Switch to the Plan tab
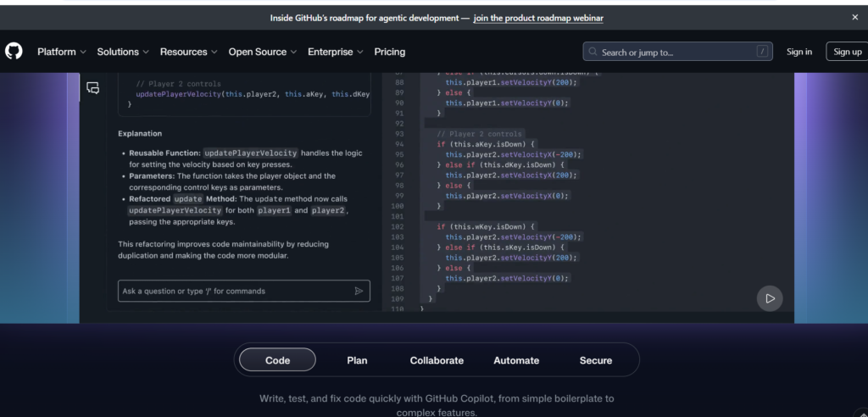 pyautogui.click(x=357, y=360)
